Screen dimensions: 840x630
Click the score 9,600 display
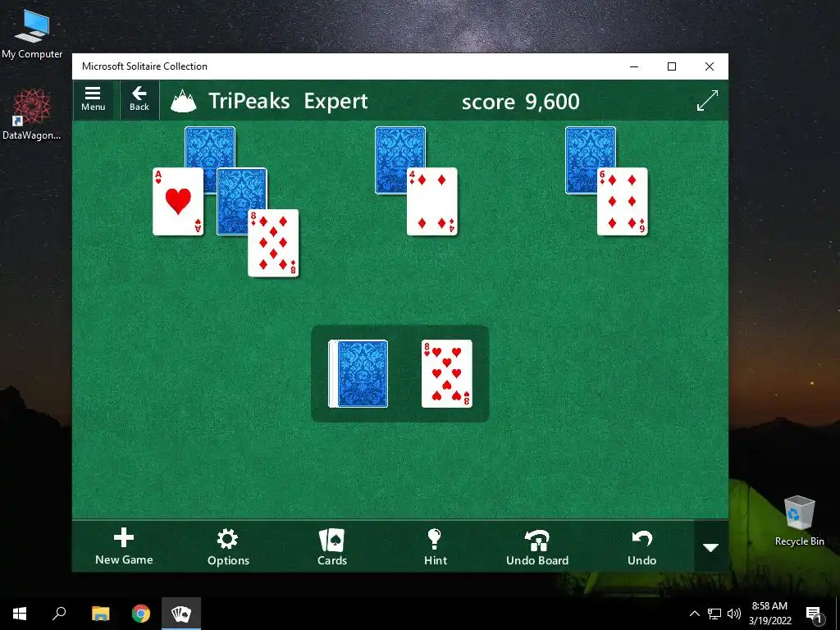(x=520, y=101)
